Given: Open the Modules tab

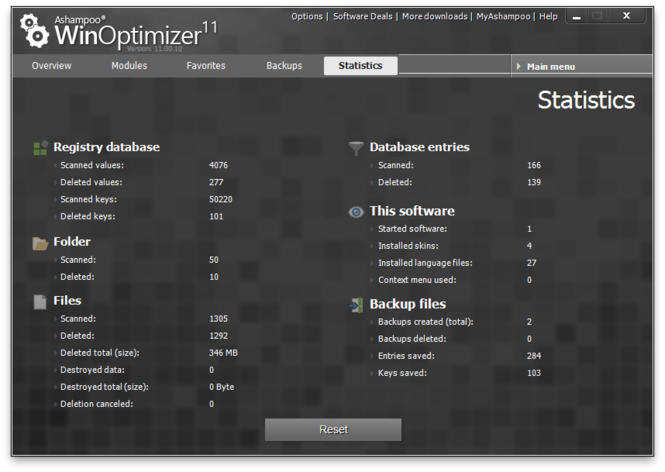Looking at the screenshot, I should (x=129, y=66).
